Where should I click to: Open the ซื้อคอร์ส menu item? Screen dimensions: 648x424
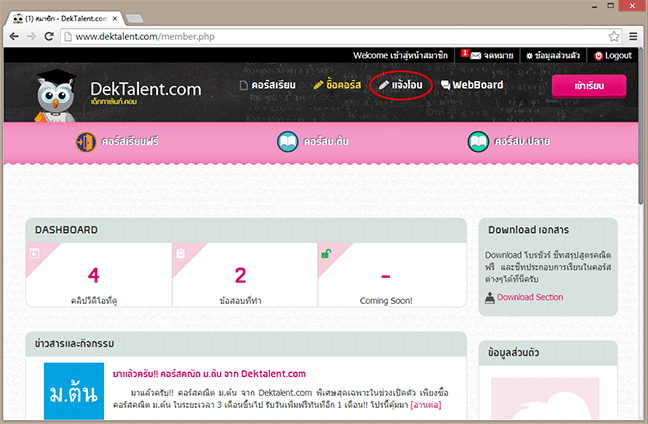[338, 86]
